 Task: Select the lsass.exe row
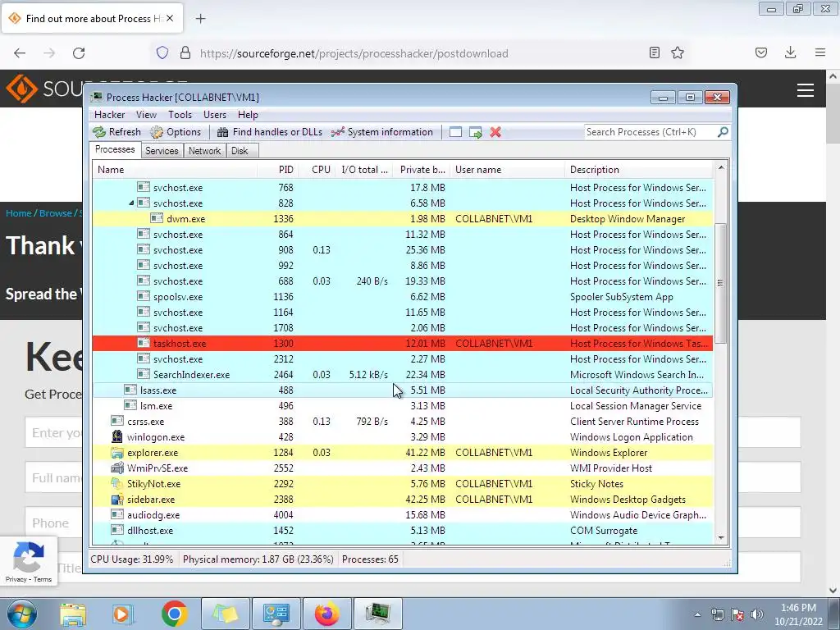[x=402, y=390]
